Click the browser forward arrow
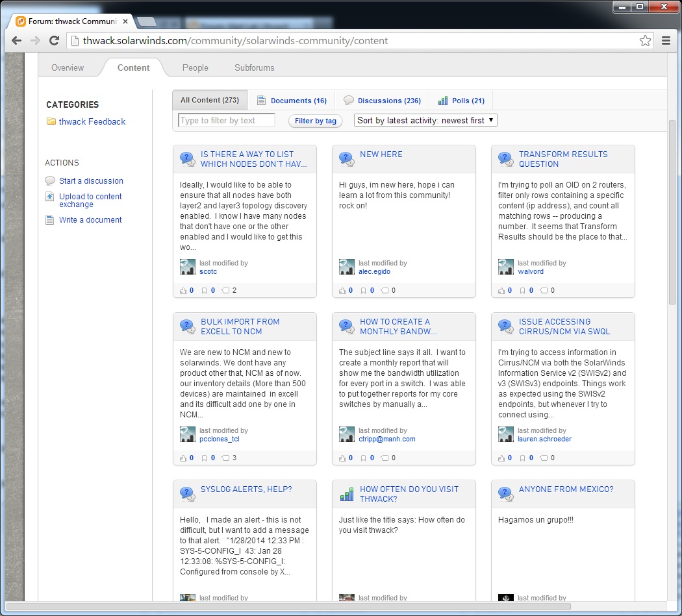This screenshot has width=682, height=616. 35,41
